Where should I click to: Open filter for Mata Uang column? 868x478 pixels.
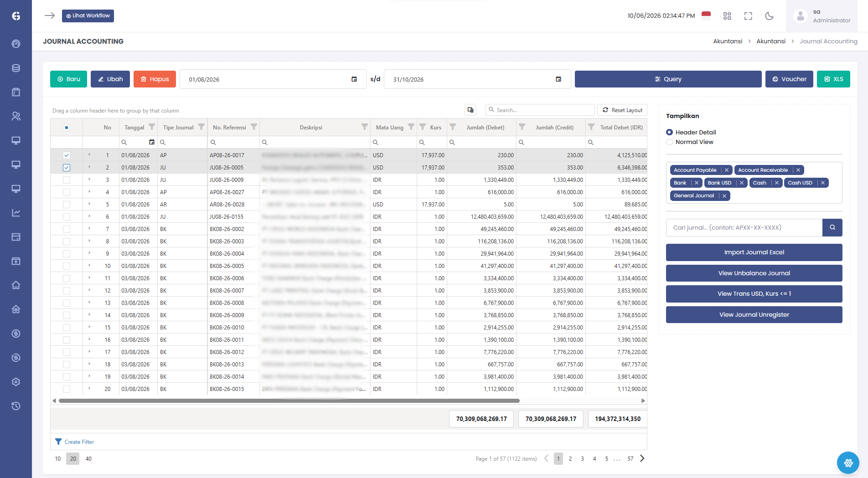point(411,127)
